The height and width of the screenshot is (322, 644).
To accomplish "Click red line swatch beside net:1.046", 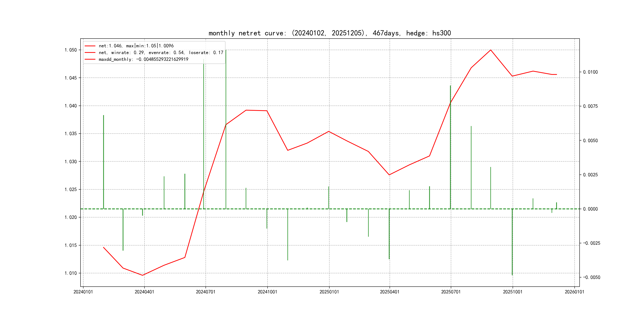I will tap(90, 46).
